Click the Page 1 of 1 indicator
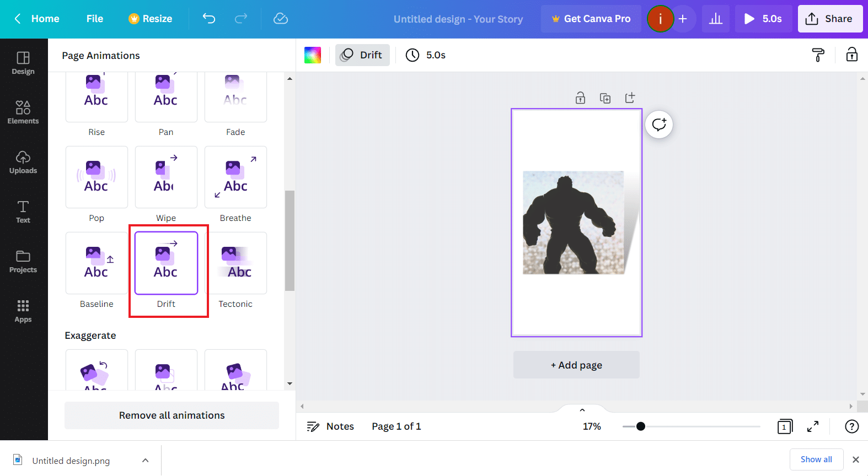 pos(397,426)
